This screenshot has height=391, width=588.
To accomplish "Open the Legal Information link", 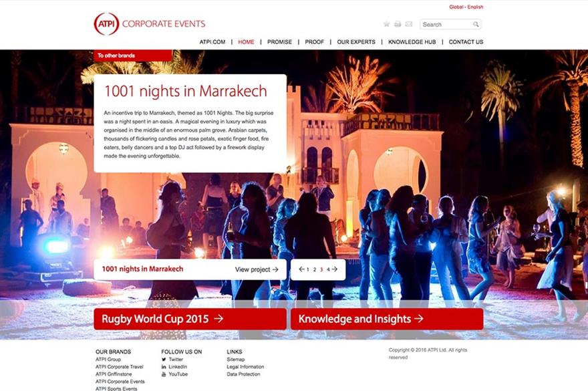I will pos(245,367).
